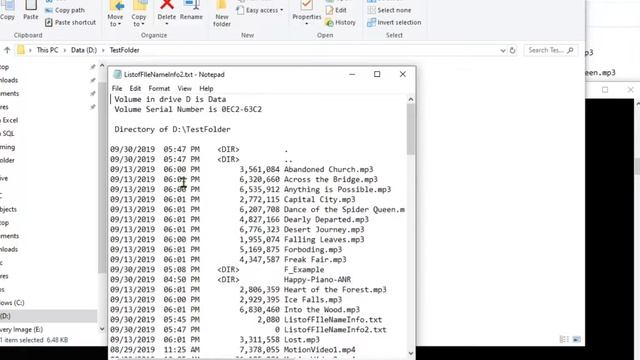This screenshot has width=640, height=360.
Task: Close the Notepad window
Action: point(403,74)
